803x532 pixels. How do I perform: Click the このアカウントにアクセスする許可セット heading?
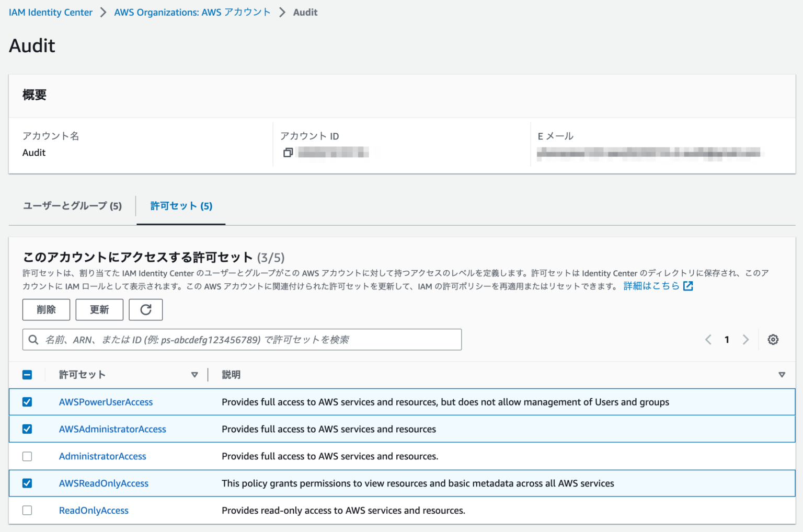(x=138, y=257)
